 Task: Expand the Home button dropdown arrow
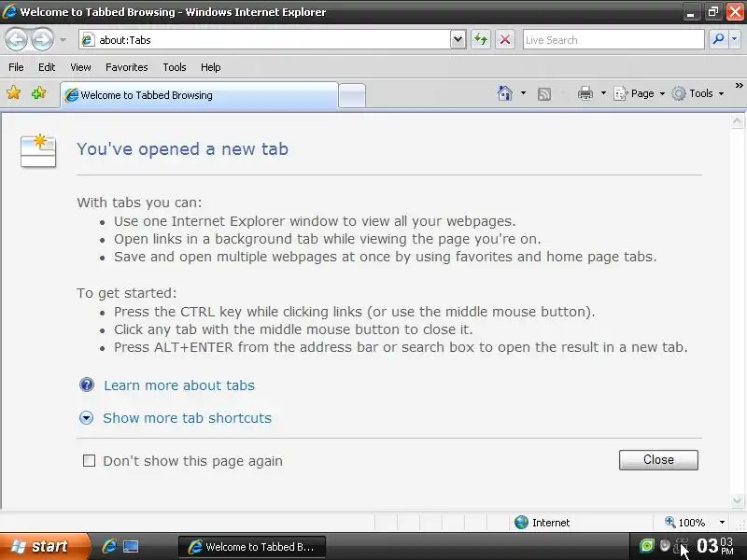(523, 92)
